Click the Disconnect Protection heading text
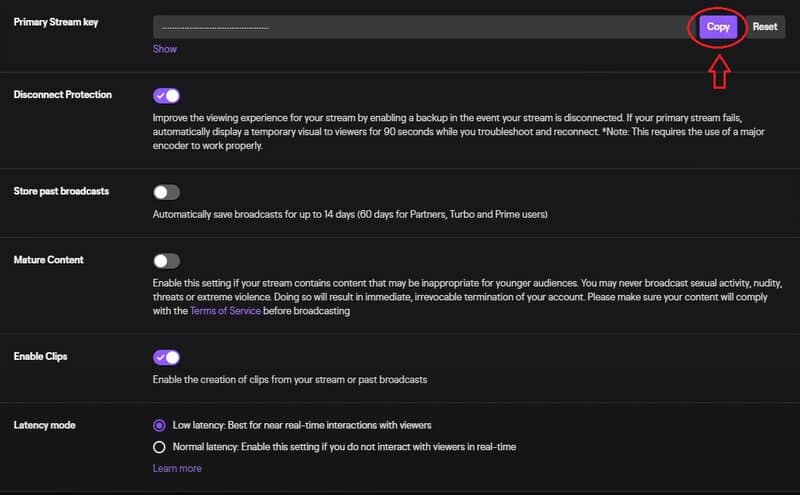The height and width of the screenshot is (495, 800). click(x=62, y=94)
